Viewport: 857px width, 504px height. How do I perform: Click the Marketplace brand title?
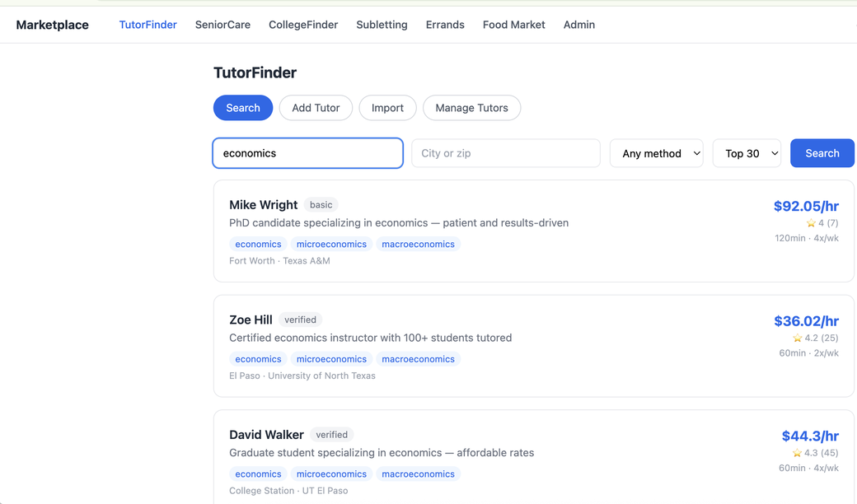[x=53, y=25]
